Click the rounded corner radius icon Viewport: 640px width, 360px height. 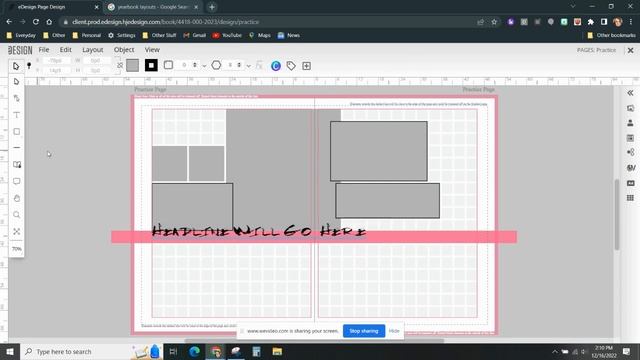tap(168, 65)
